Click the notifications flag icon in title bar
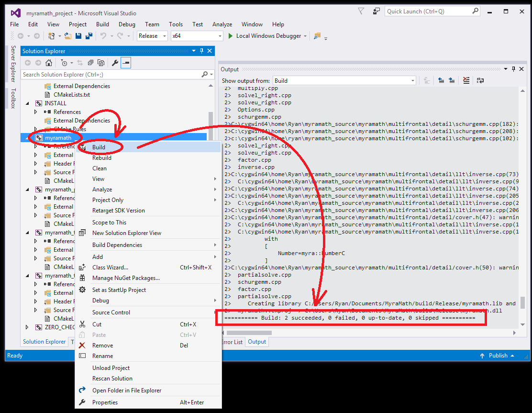Viewport: 532px width, 413px height. tap(361, 11)
